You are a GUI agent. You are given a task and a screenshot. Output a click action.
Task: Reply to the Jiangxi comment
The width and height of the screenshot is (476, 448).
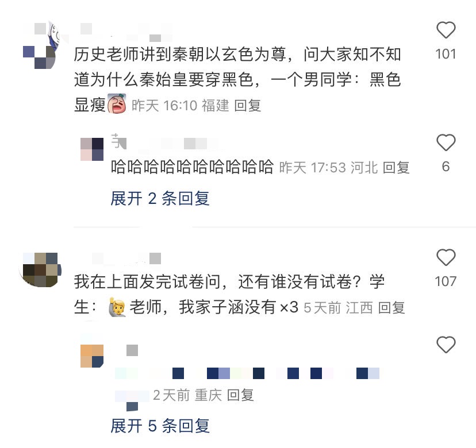tap(391, 308)
